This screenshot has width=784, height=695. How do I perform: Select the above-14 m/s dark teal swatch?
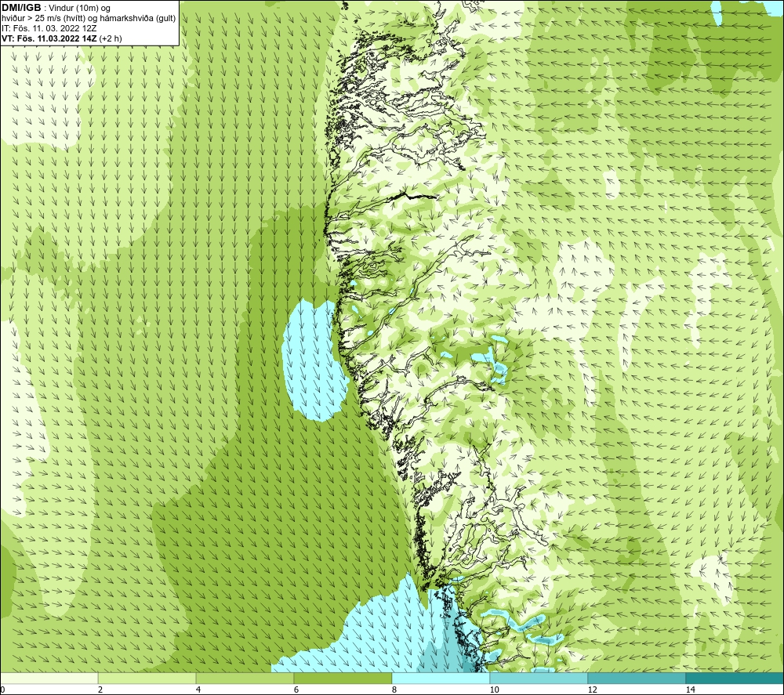[735, 678]
